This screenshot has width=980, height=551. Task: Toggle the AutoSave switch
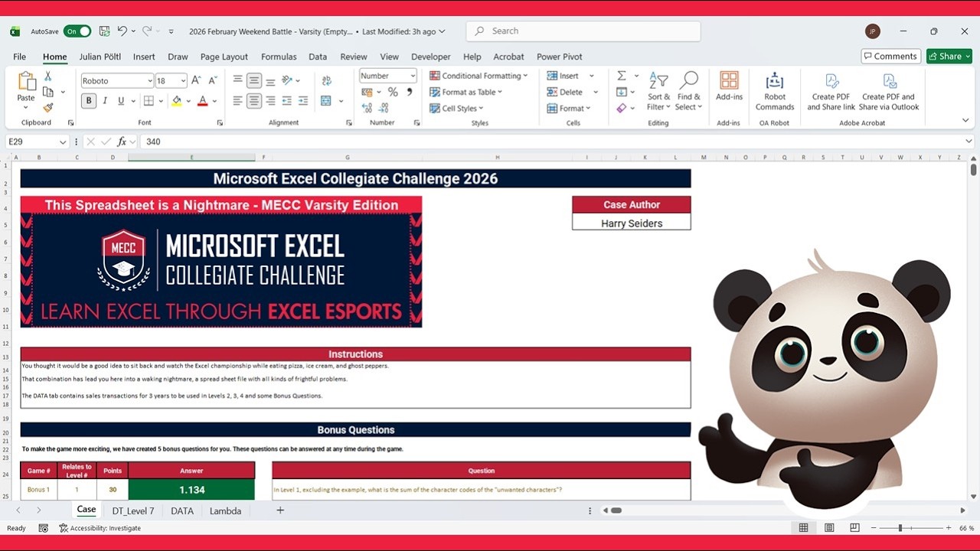pyautogui.click(x=77, y=31)
